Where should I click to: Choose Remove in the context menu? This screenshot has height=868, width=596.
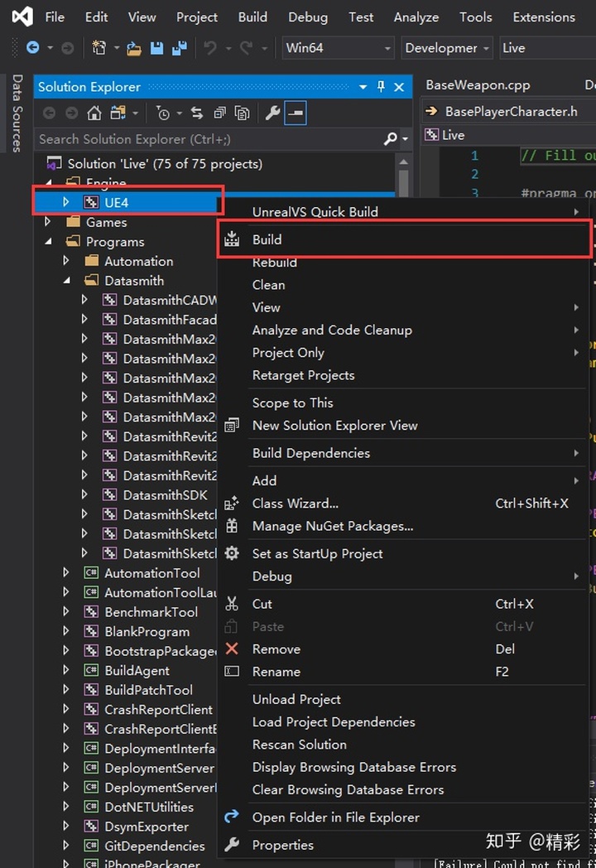pyautogui.click(x=405, y=649)
